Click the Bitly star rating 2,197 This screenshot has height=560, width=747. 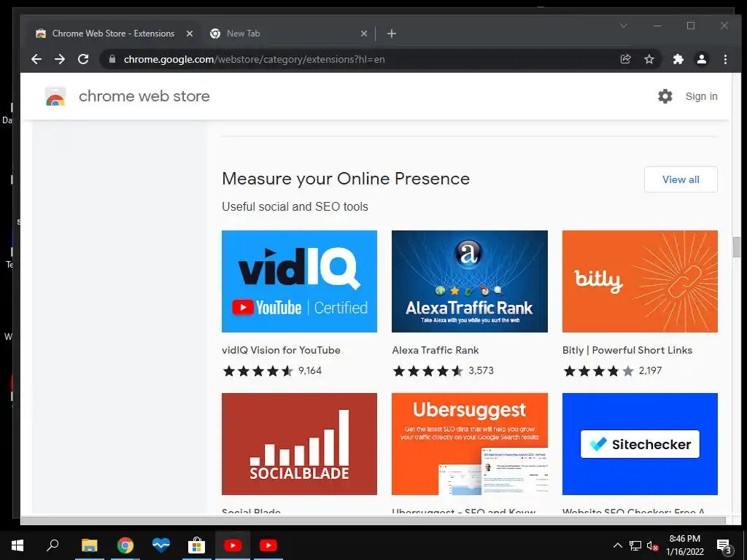click(x=613, y=370)
